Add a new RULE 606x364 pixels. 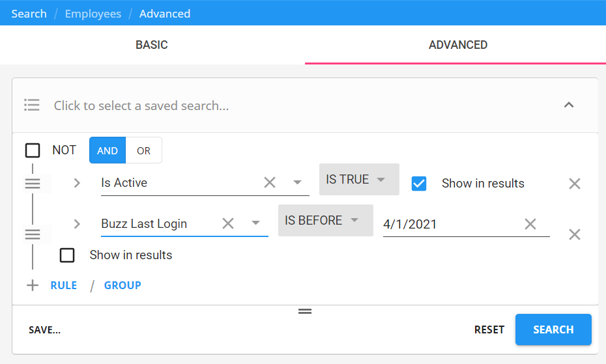click(x=64, y=286)
